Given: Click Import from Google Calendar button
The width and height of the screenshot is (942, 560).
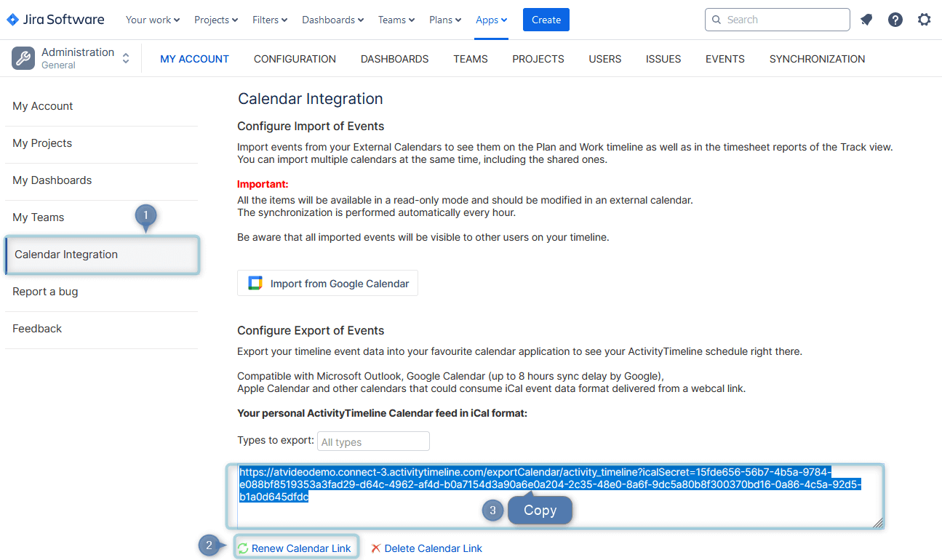Looking at the screenshot, I should click(x=328, y=284).
